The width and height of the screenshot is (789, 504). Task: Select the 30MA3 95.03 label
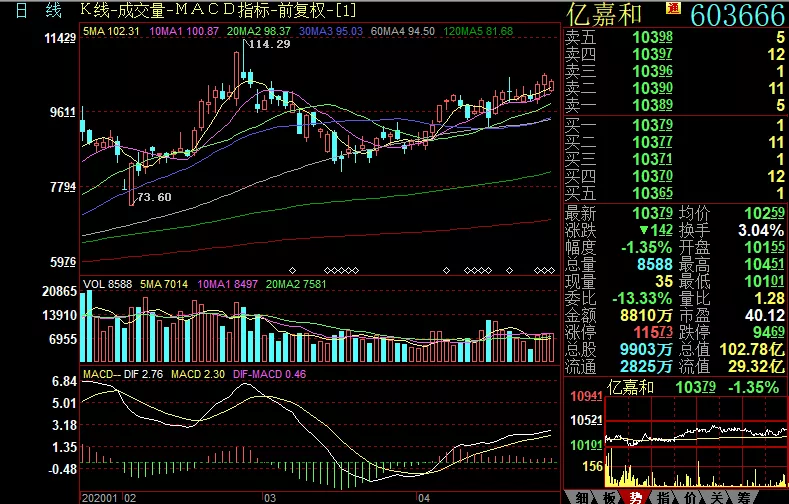[331, 31]
